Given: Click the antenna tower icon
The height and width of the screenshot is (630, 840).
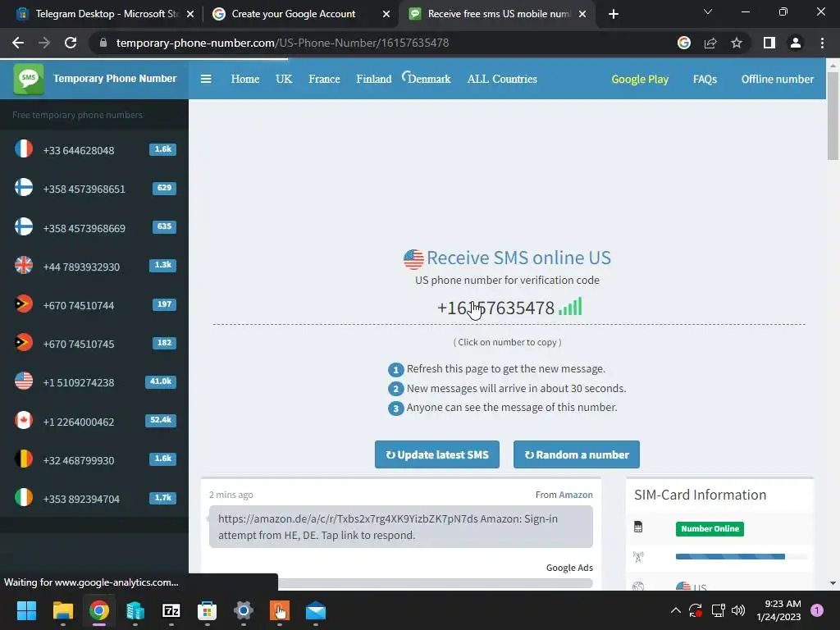Looking at the screenshot, I should point(638,557).
